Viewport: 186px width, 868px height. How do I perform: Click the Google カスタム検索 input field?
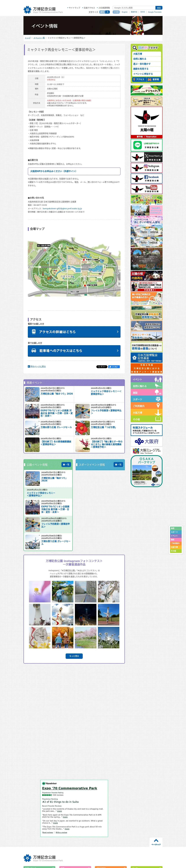point(134,8)
